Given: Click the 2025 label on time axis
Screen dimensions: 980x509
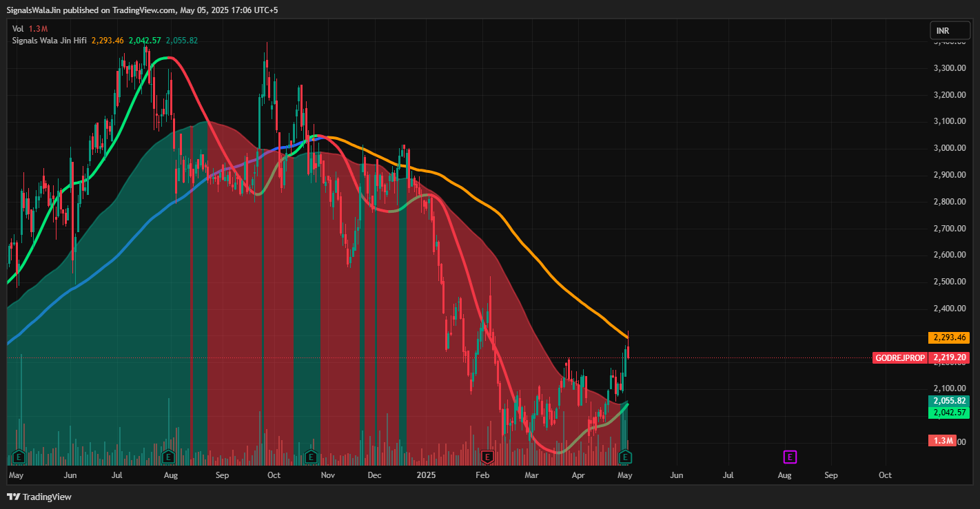Looking at the screenshot, I should click(427, 475).
